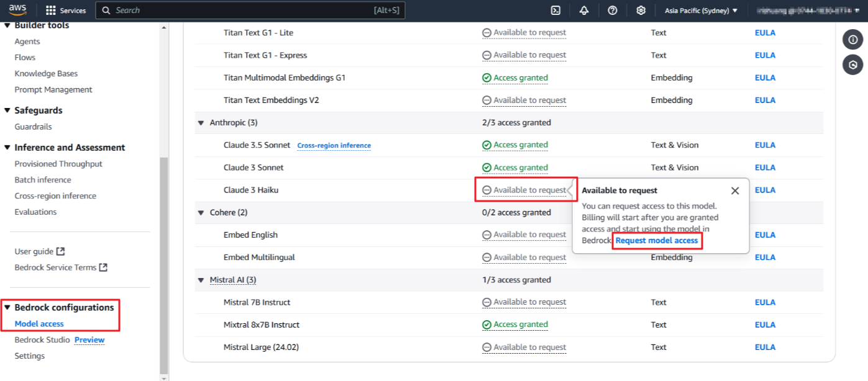Open the Asia Pacific (Sydney) region selector
This screenshot has width=868, height=381.
(701, 10)
